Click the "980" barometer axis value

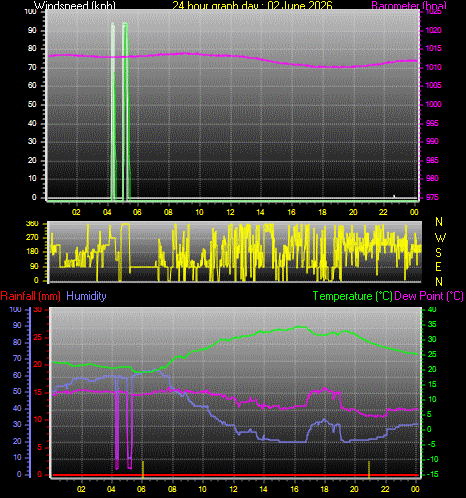pos(432,179)
